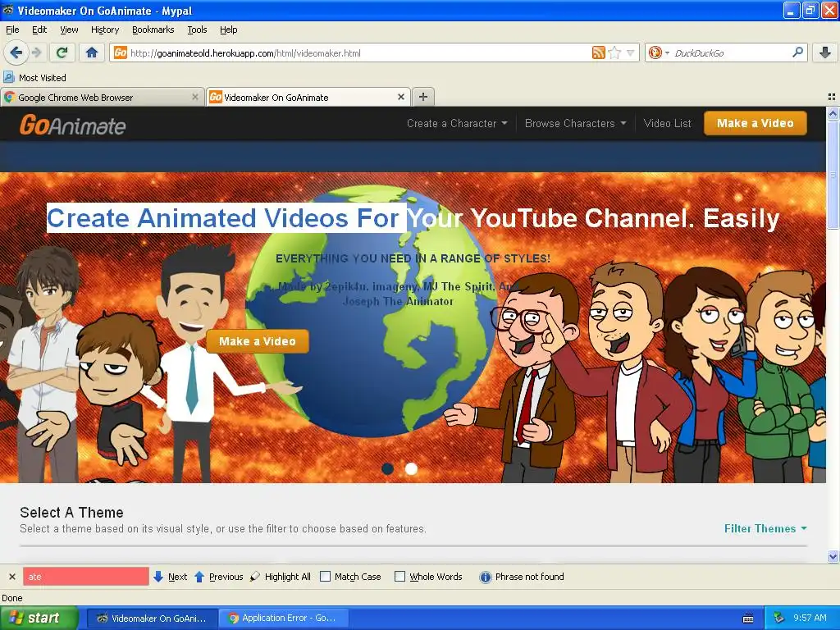Close the Google Chrome Web Browser tab

click(x=195, y=97)
